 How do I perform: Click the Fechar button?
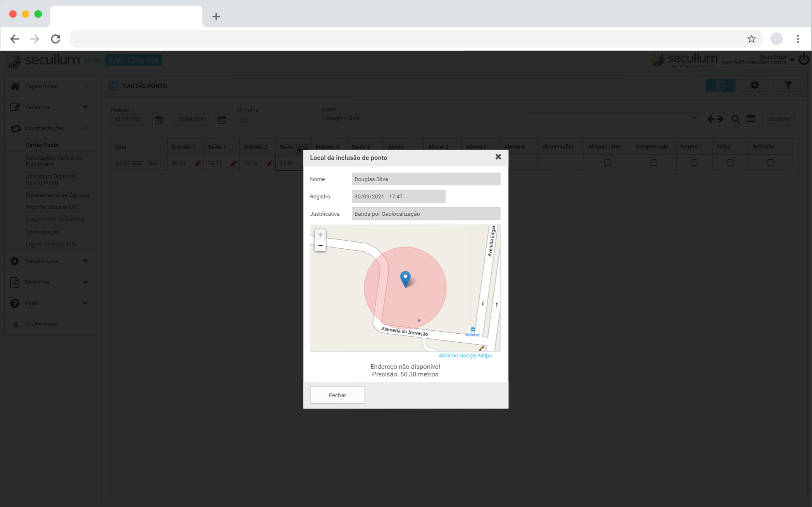click(337, 395)
